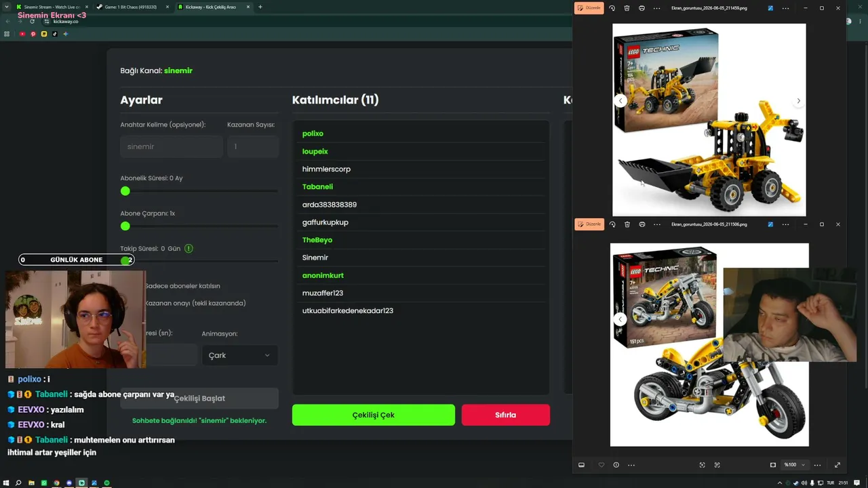
Task: Open the taskbar clock showing 21:51
Action: 843,483
